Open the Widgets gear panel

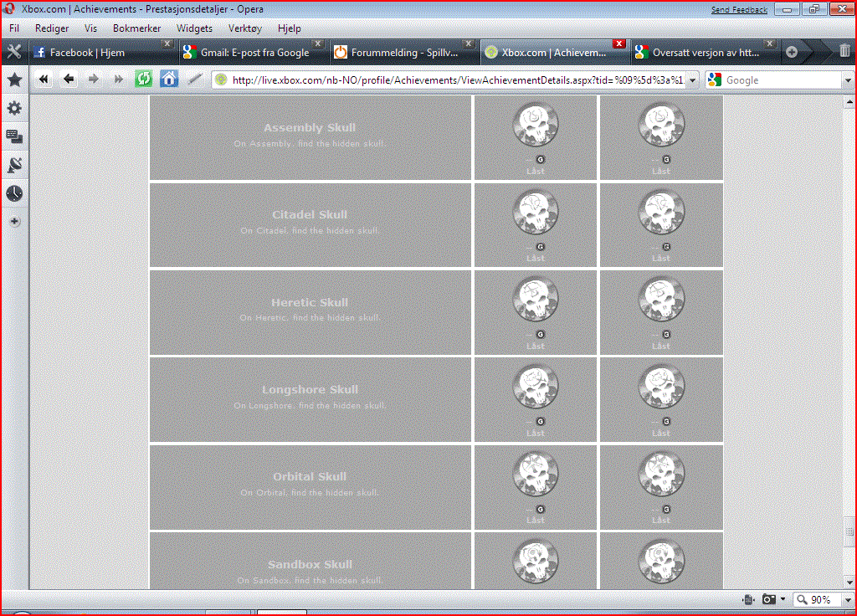coord(15,108)
